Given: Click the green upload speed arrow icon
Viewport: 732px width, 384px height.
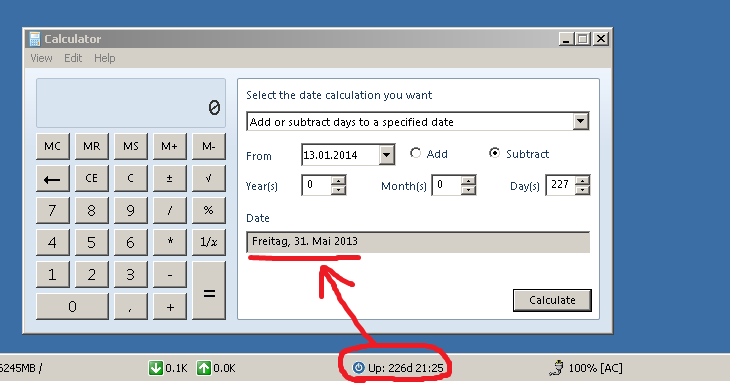Looking at the screenshot, I should 204,368.
